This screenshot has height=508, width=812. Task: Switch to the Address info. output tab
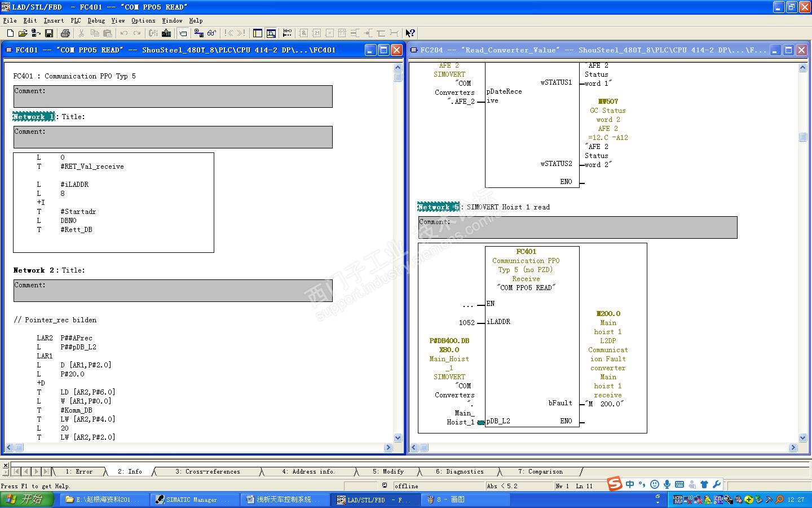[x=308, y=471]
